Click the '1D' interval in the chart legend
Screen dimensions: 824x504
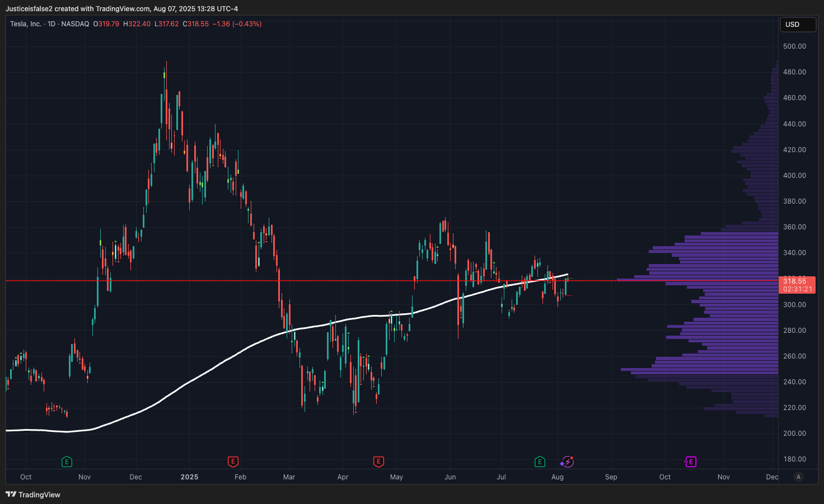(x=52, y=24)
